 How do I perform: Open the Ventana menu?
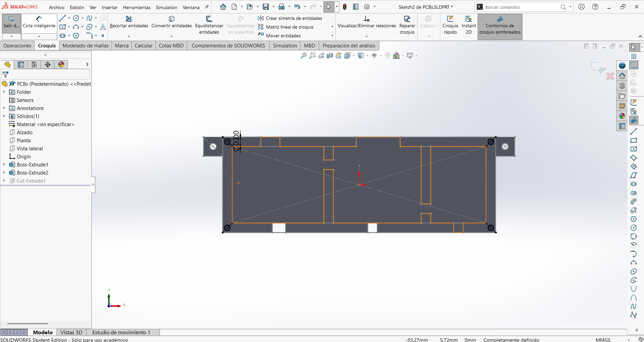[191, 7]
